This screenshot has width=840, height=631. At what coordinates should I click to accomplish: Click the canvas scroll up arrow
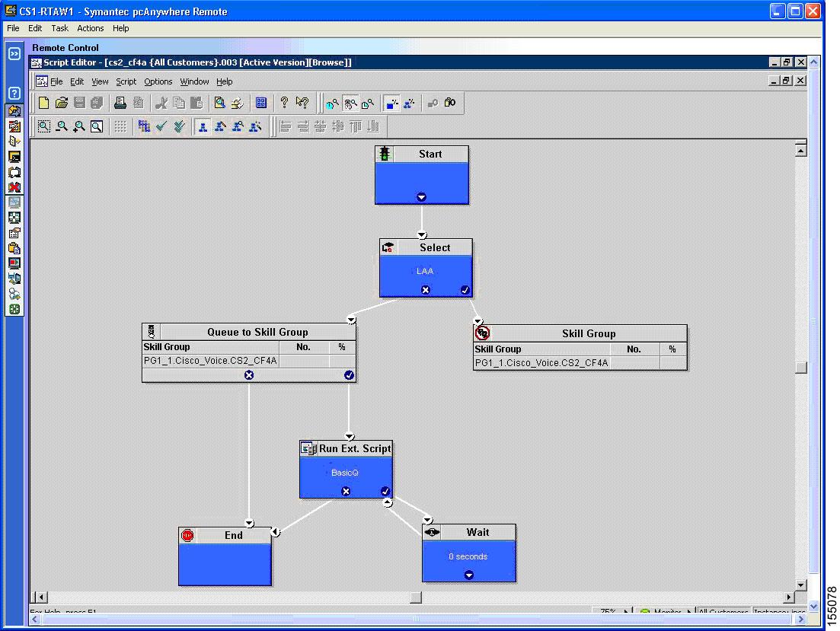point(801,151)
